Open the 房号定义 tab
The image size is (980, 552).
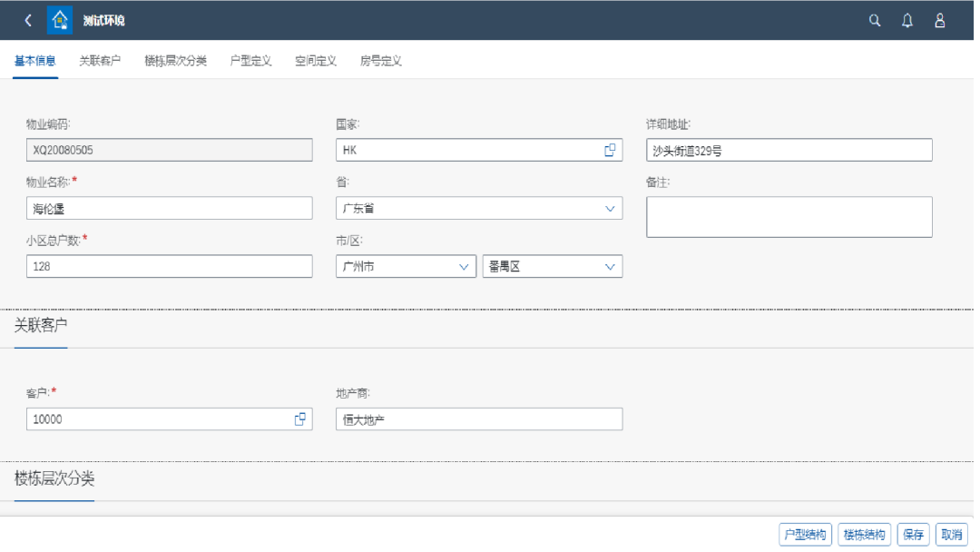pyautogui.click(x=381, y=61)
